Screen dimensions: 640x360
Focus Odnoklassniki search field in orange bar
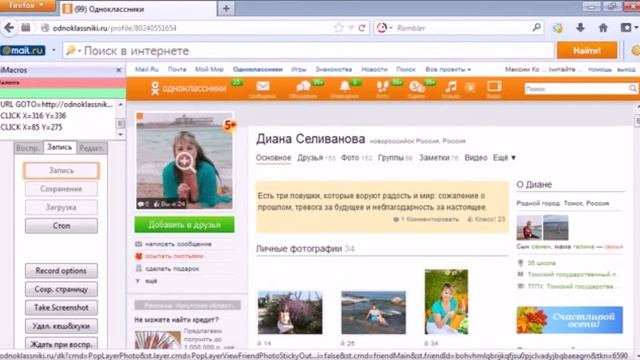580,88
